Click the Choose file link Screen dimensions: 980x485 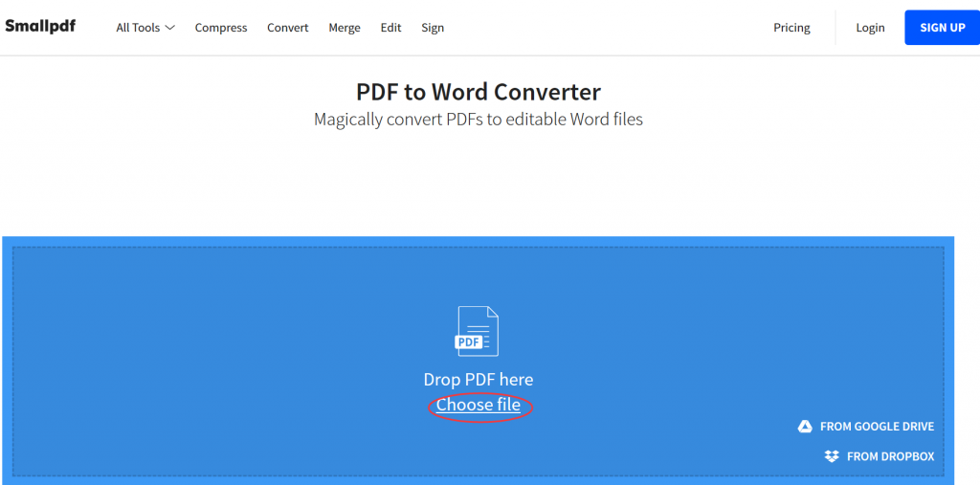[x=479, y=405]
